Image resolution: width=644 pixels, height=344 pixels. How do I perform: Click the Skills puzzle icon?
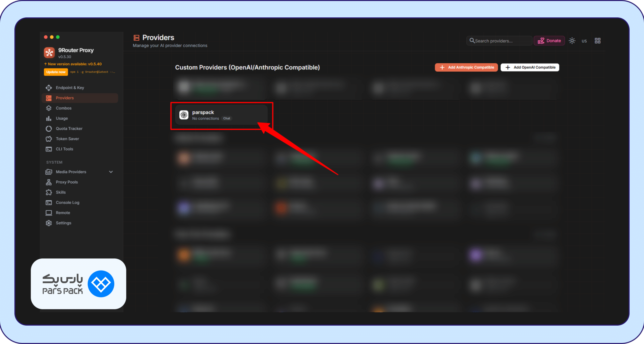click(x=49, y=192)
